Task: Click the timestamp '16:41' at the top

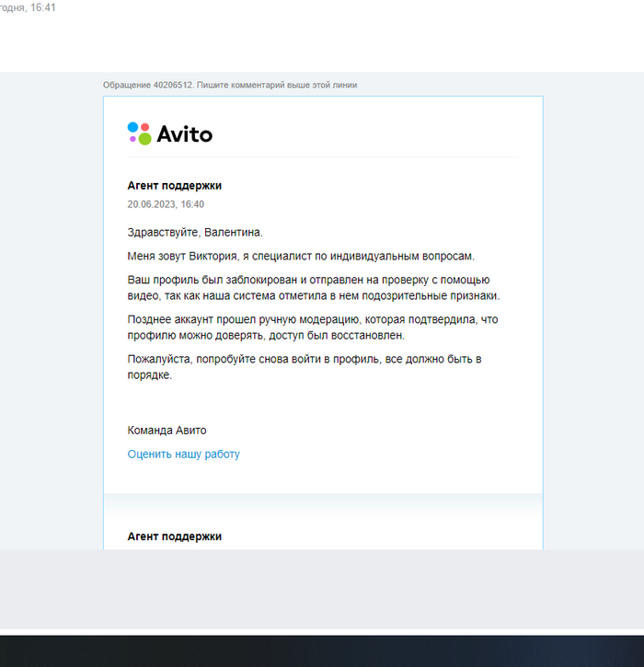Action: (x=42, y=7)
